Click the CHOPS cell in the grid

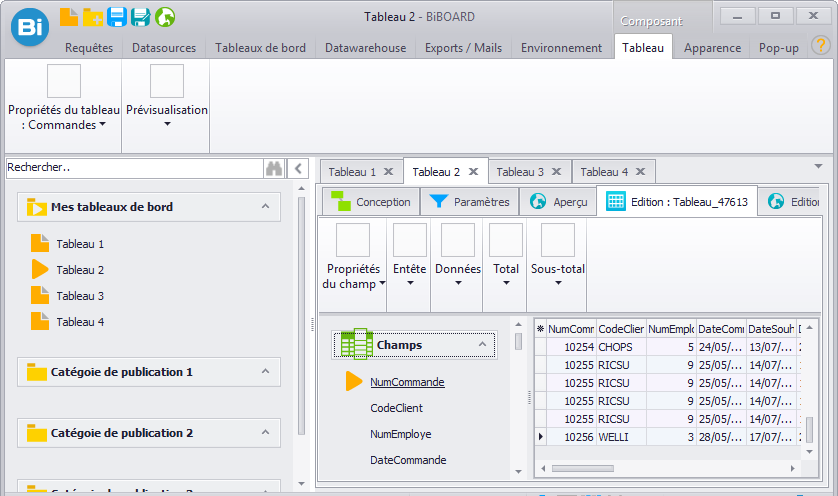pos(621,347)
